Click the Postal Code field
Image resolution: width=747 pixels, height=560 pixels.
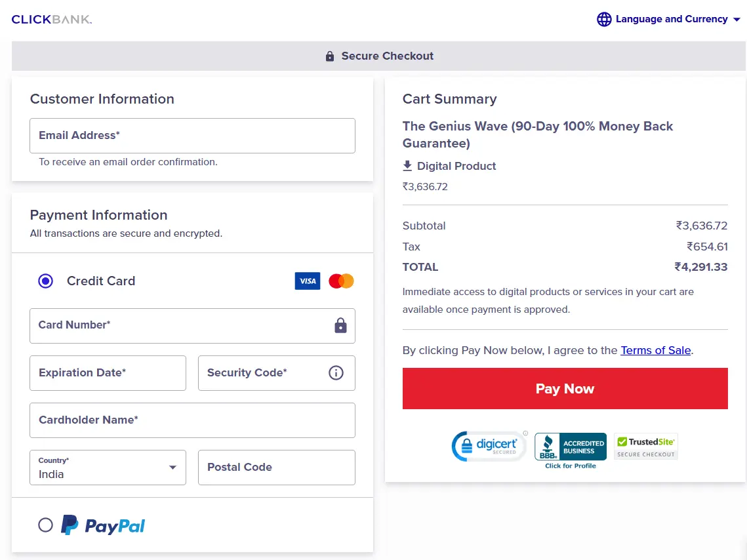point(276,468)
